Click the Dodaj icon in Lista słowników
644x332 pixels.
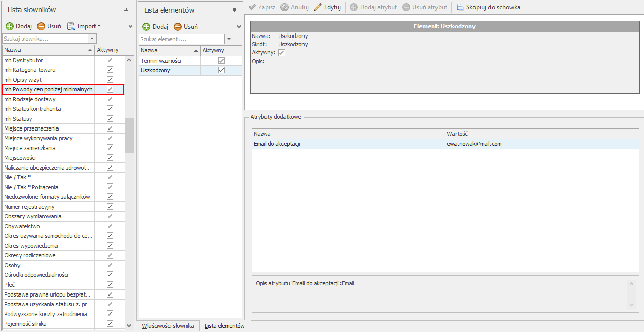(x=10, y=26)
